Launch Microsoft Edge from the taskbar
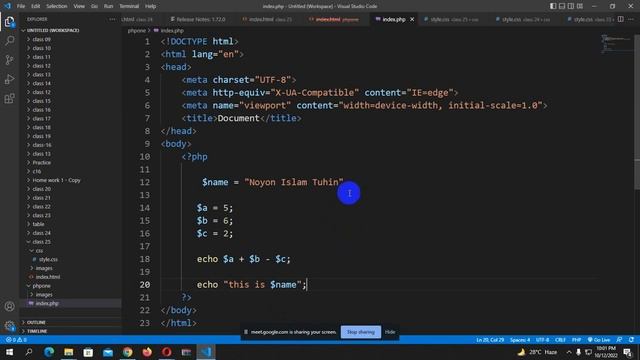Viewport: 640px width, 360px height. (x=49, y=352)
